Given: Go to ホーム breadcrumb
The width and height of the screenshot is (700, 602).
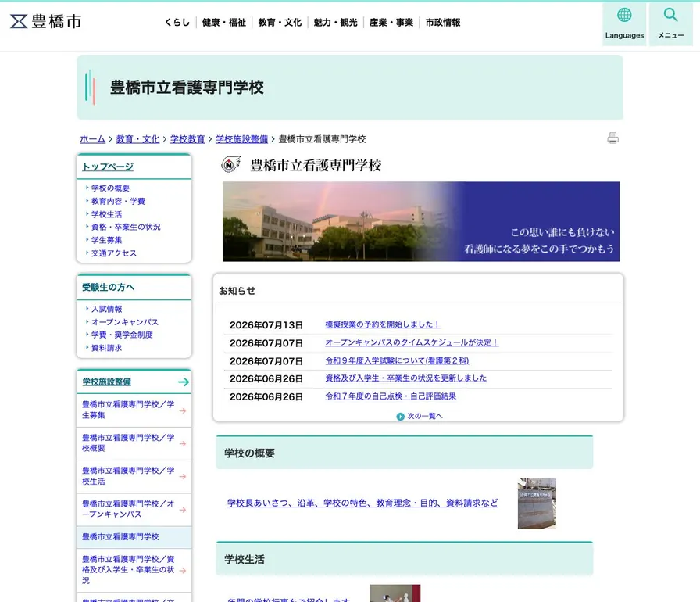Looking at the screenshot, I should [92, 139].
